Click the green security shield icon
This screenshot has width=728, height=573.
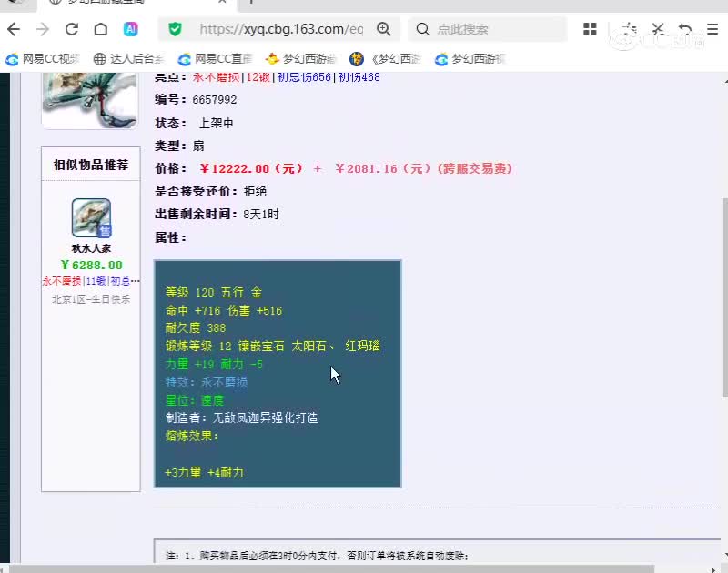pyautogui.click(x=175, y=29)
